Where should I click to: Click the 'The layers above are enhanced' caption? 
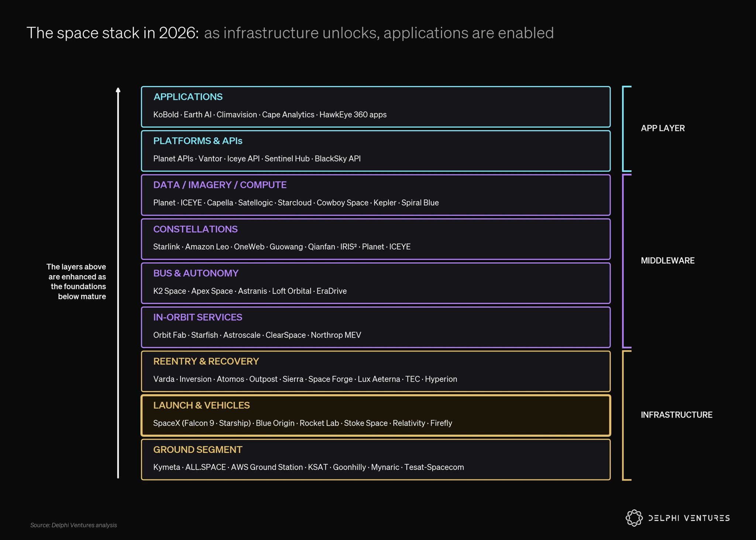coord(76,281)
